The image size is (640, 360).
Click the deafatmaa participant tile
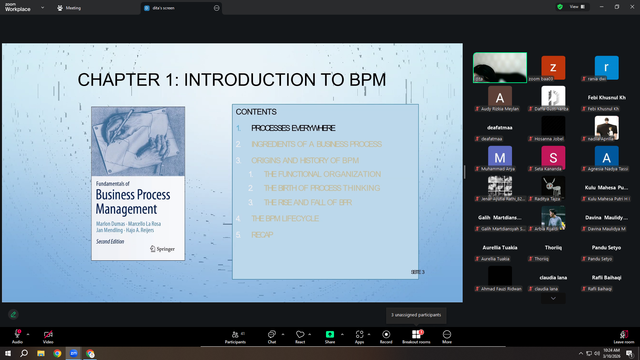tap(500, 128)
